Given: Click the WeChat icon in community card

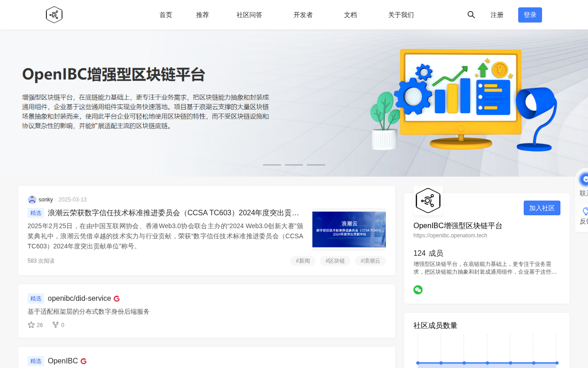Looking at the screenshot, I should pyautogui.click(x=418, y=290).
